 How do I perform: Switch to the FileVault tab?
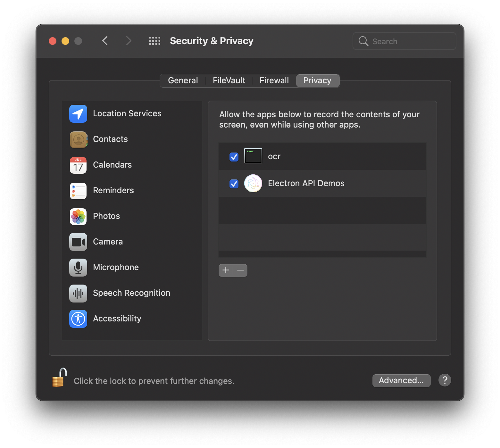(x=229, y=80)
